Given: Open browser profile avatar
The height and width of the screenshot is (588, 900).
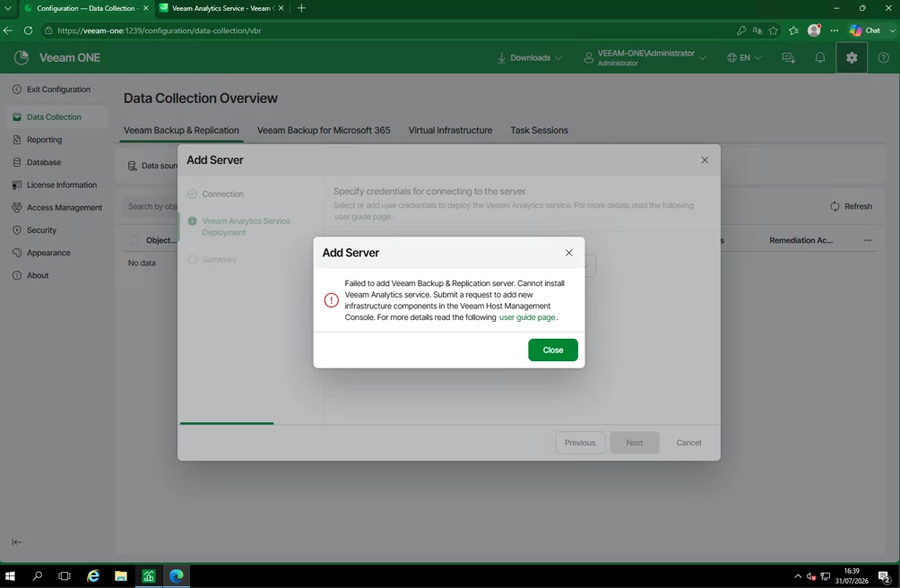Looking at the screenshot, I should coord(814,30).
